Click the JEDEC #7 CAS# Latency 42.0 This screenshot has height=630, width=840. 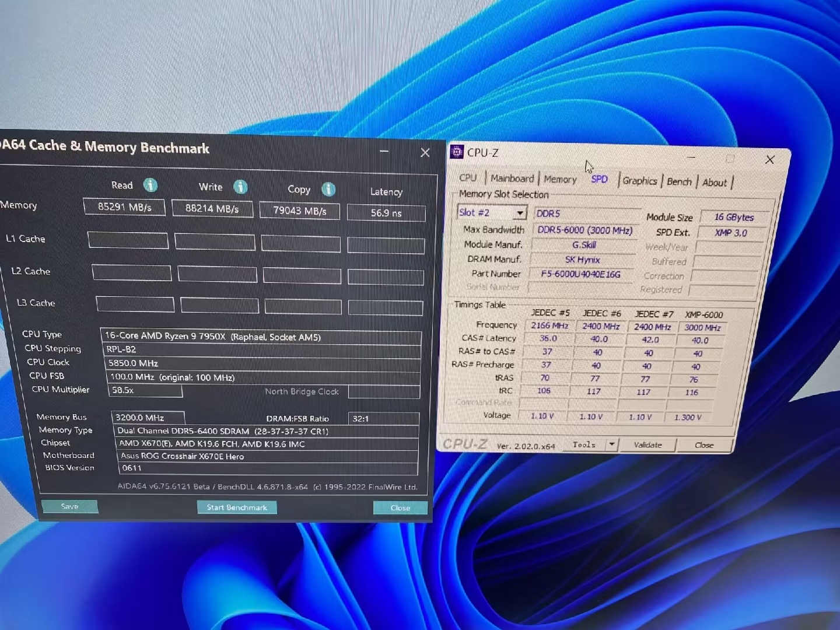click(650, 340)
